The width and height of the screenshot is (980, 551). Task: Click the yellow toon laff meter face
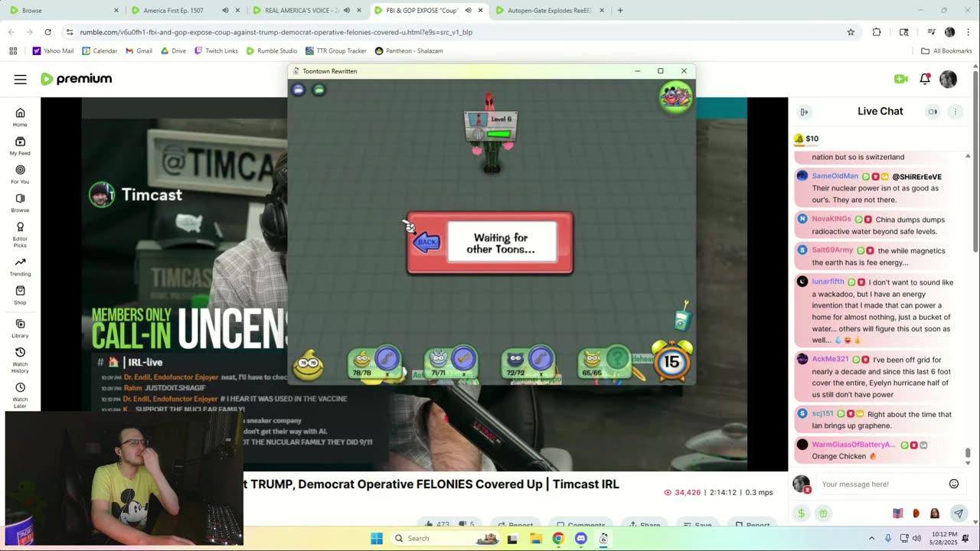[308, 365]
